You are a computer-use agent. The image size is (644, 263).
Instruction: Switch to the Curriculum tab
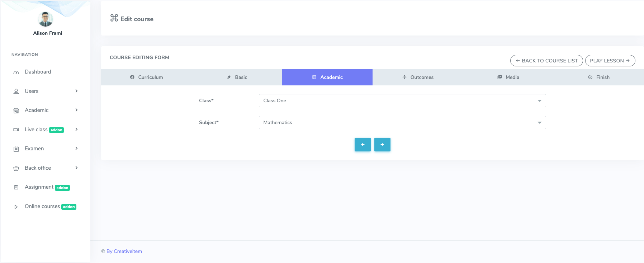pyautogui.click(x=146, y=77)
